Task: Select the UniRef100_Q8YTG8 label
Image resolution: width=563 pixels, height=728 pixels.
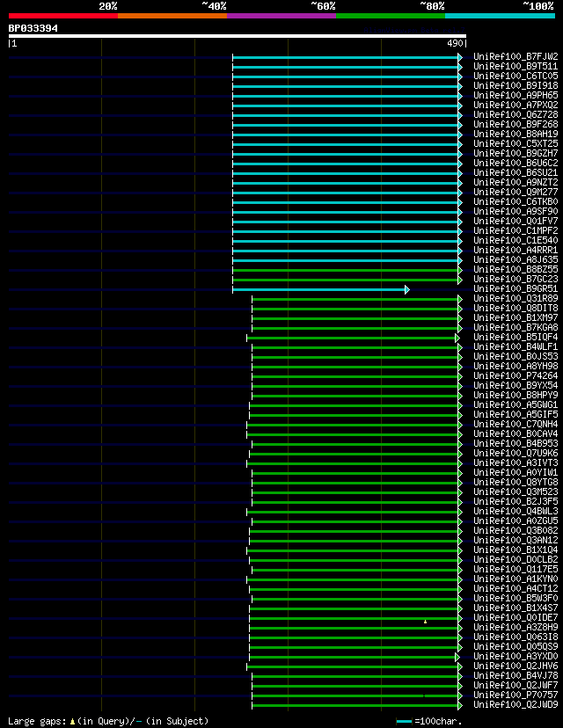Action: (515, 483)
